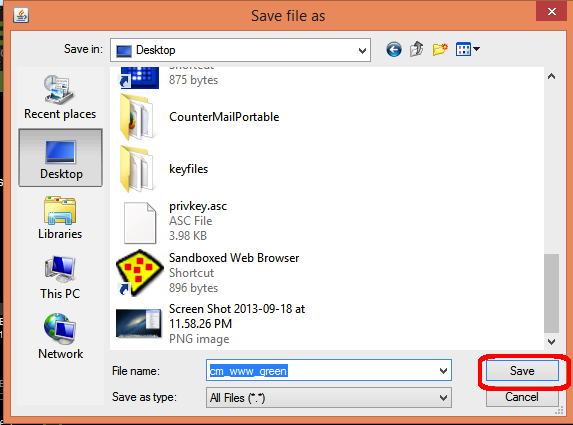Select the privkey.asc file icon
Viewport: 573px width, 425px height.
140,223
